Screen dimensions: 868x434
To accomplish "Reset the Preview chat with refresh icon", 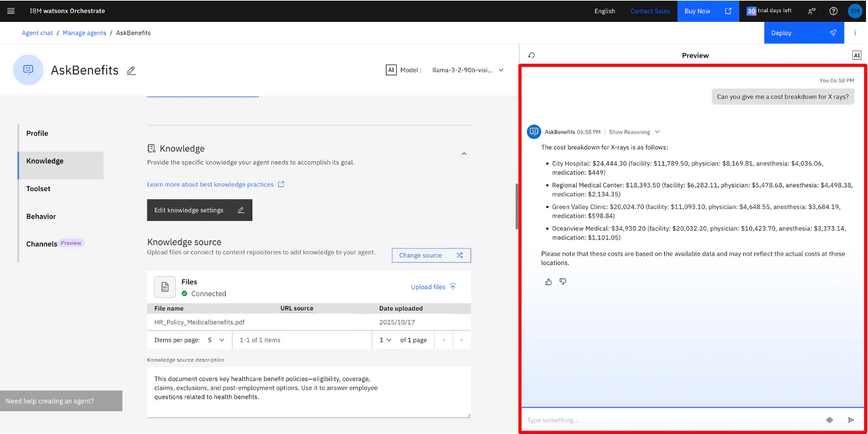I will tap(532, 56).
